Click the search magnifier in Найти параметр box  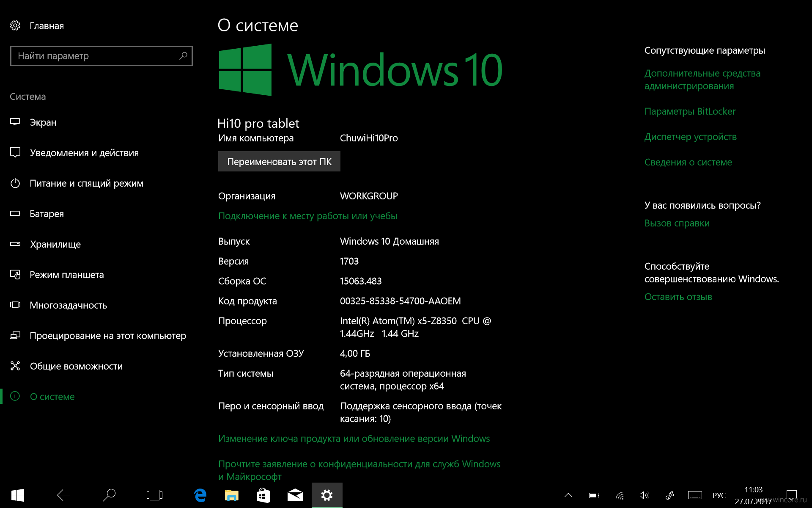(183, 56)
